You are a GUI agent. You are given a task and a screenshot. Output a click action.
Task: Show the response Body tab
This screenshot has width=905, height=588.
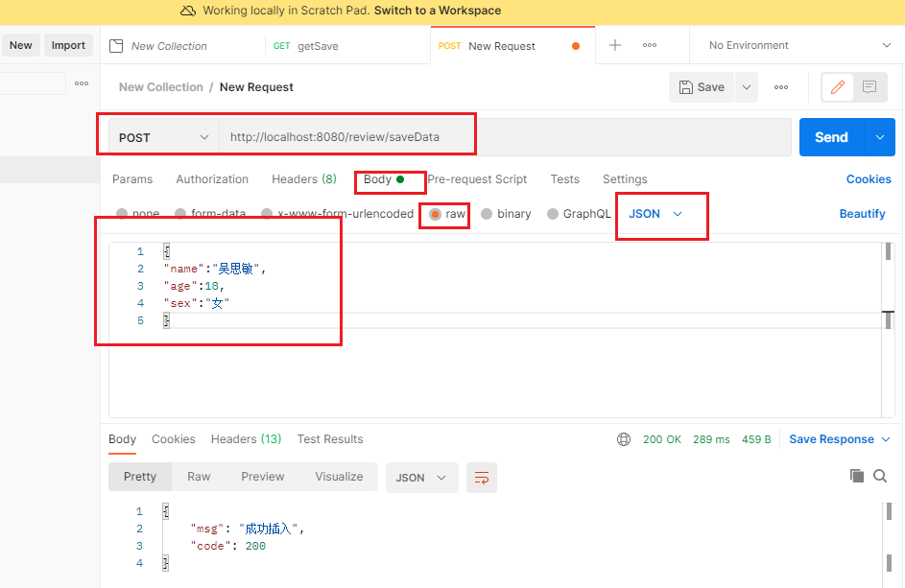point(122,439)
